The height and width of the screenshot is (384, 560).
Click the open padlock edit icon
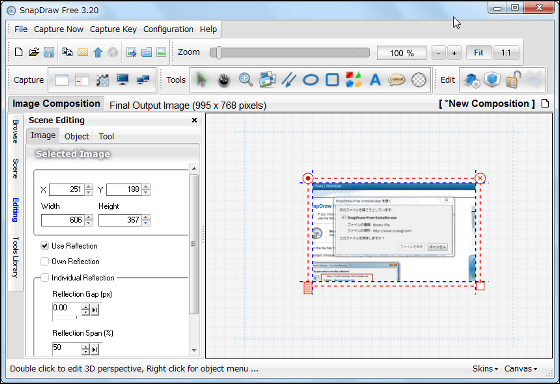(513, 79)
